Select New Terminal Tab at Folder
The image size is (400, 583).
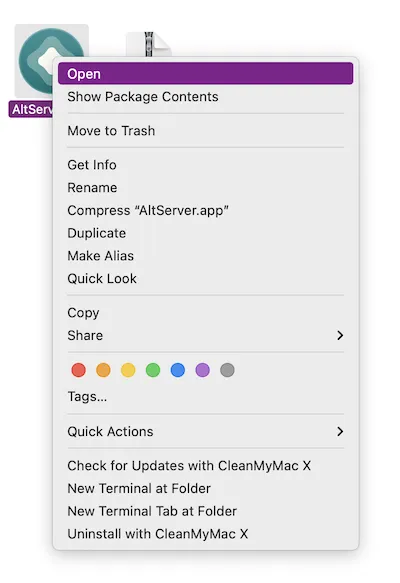pos(206,511)
